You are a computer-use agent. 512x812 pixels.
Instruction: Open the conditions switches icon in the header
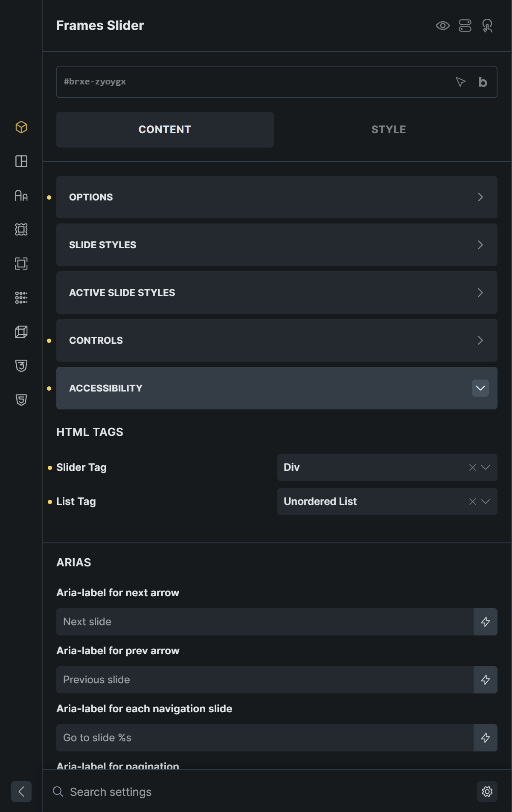pyautogui.click(x=465, y=26)
